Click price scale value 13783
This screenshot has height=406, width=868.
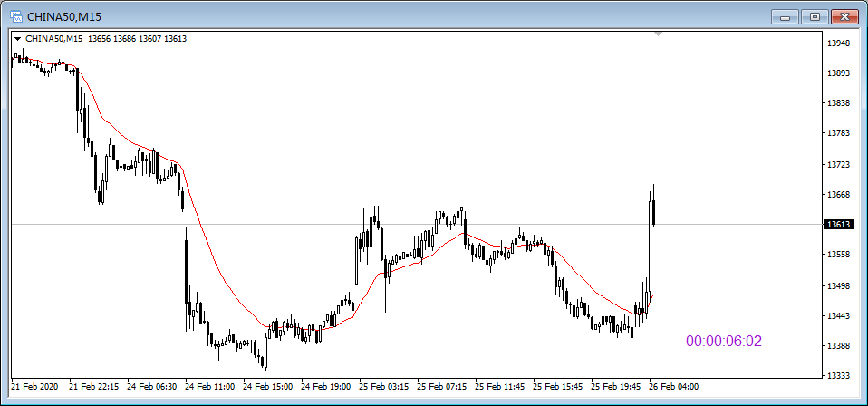(839, 133)
